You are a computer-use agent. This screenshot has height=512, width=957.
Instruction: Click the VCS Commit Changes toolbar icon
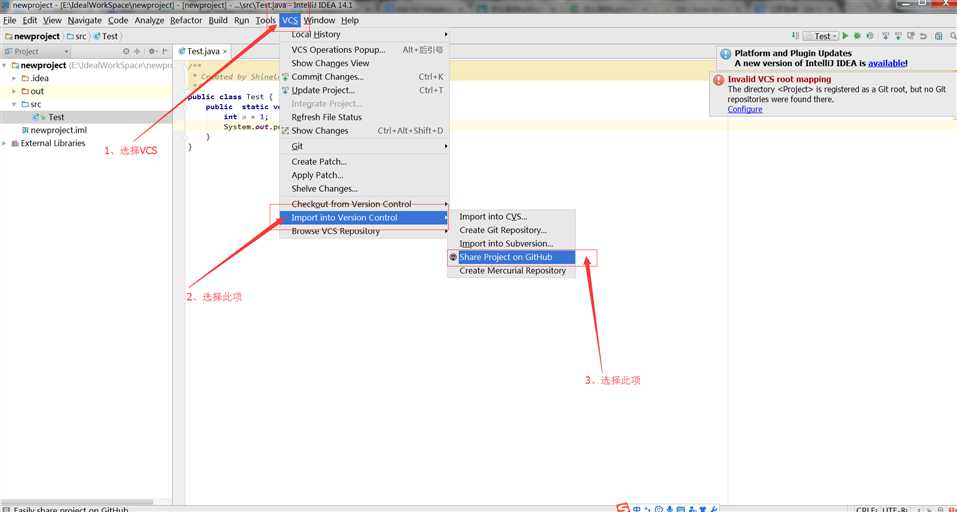(x=898, y=36)
